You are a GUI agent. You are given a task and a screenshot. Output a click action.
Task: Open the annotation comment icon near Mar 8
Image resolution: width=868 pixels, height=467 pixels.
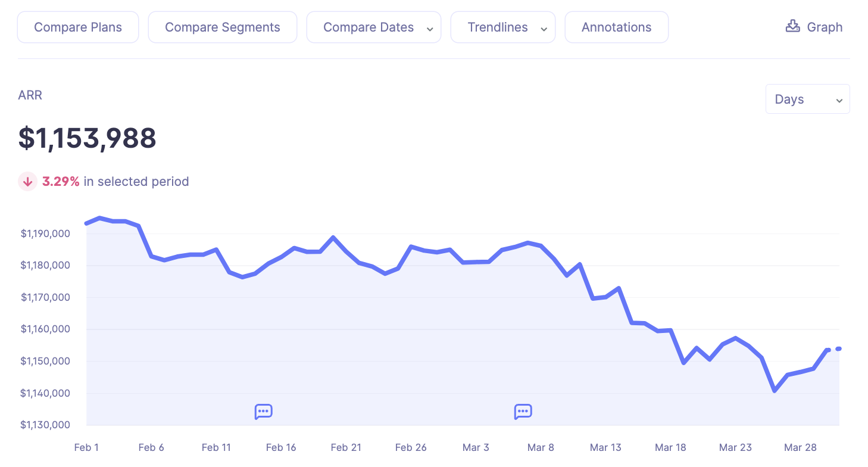(x=523, y=412)
